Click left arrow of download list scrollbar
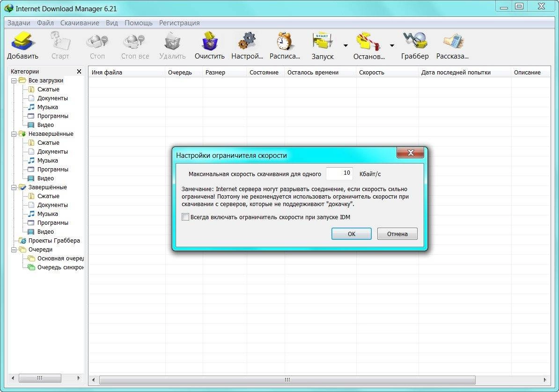 click(x=94, y=380)
